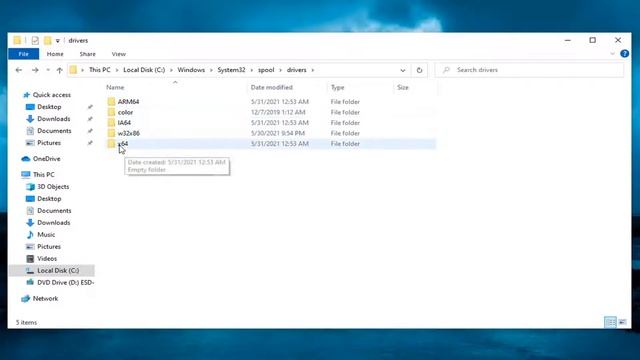
Task: Open the Help icon
Action: [624, 53]
